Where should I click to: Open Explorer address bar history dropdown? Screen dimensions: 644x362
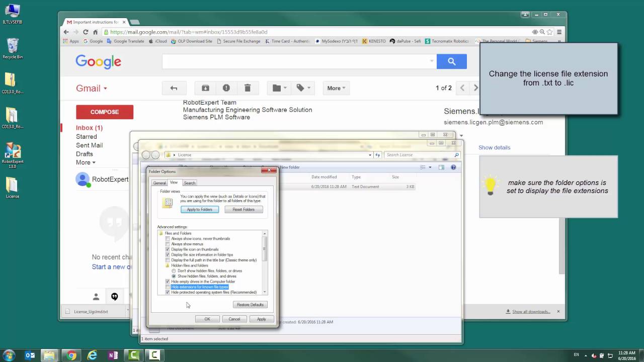[370, 155]
